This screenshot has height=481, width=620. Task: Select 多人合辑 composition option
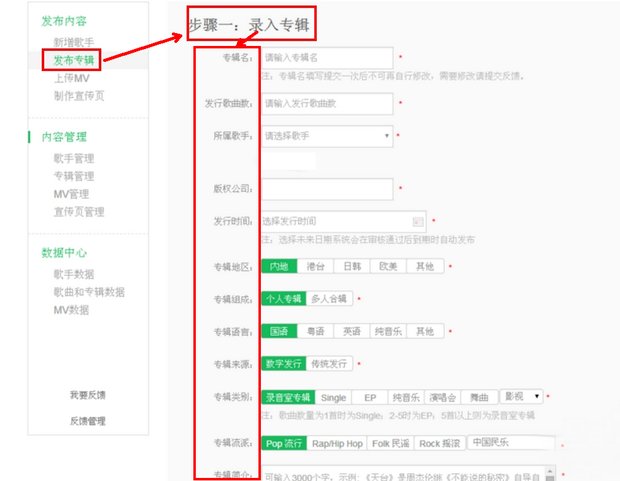[x=329, y=299]
